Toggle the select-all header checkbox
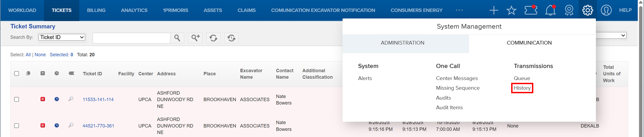 (x=16, y=73)
